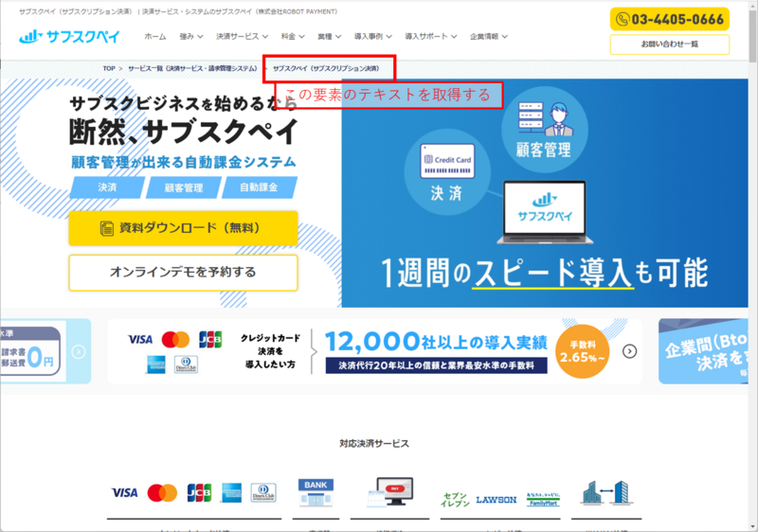The image size is (758, 532).
Task: Click the セブンイレブン logo
Action: tap(455, 500)
